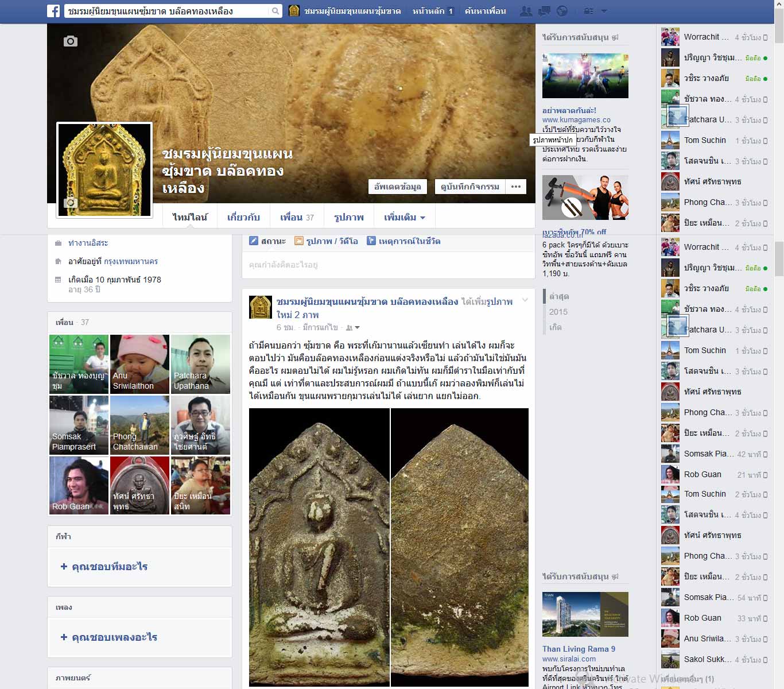Click the ดูบันทึกกิจกรรม button
This screenshot has width=784, height=689.
click(x=469, y=187)
